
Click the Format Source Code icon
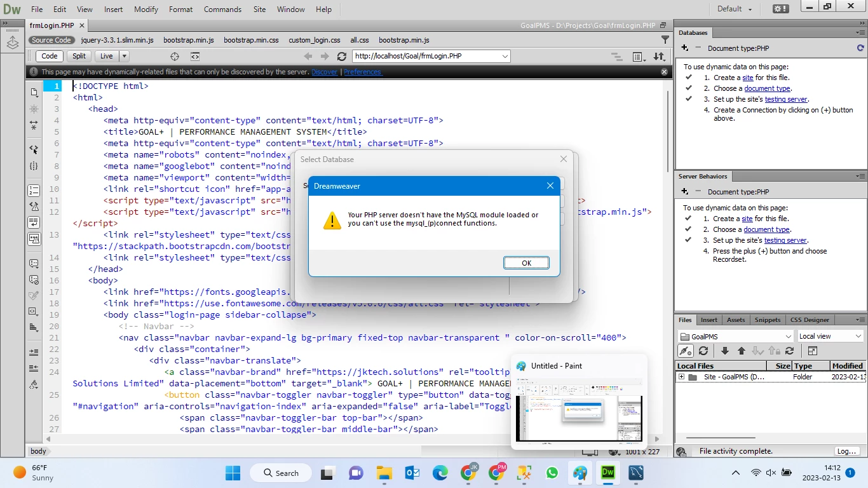coord(34,385)
